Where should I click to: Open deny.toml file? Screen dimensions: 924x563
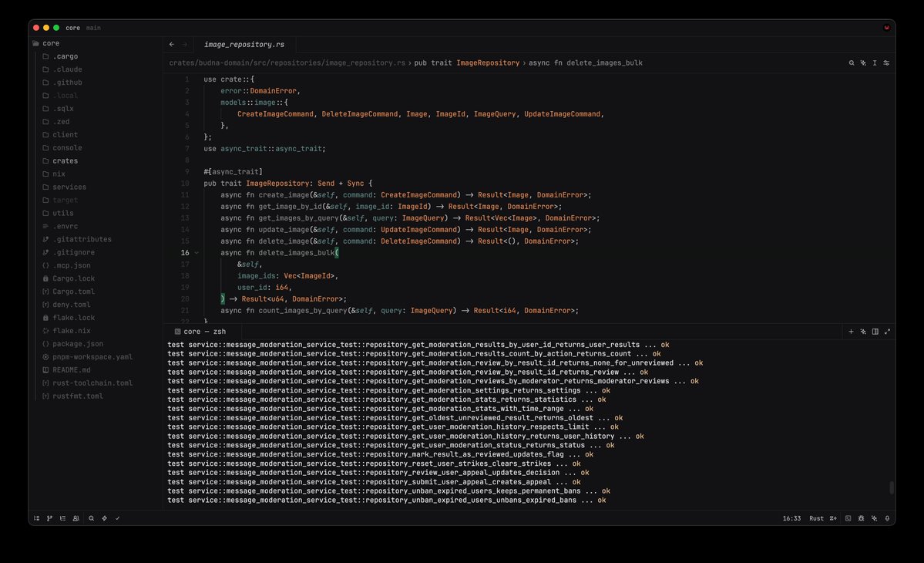pyautogui.click(x=72, y=304)
